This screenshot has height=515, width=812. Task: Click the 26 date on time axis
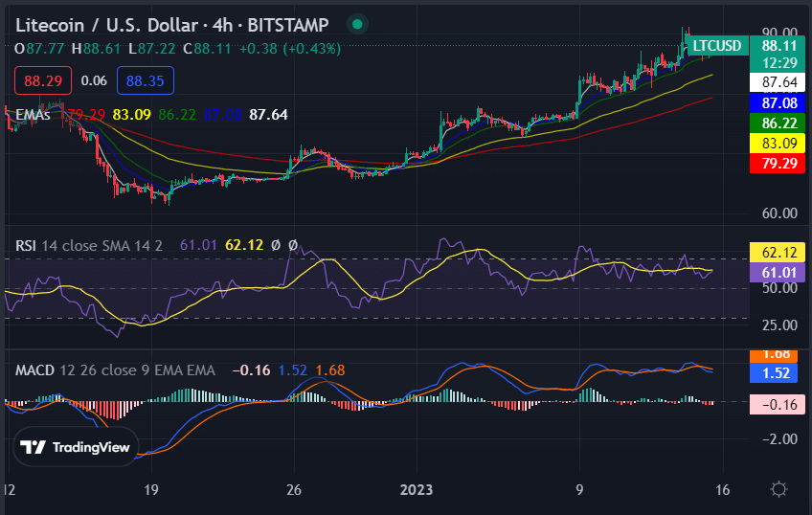point(294,490)
